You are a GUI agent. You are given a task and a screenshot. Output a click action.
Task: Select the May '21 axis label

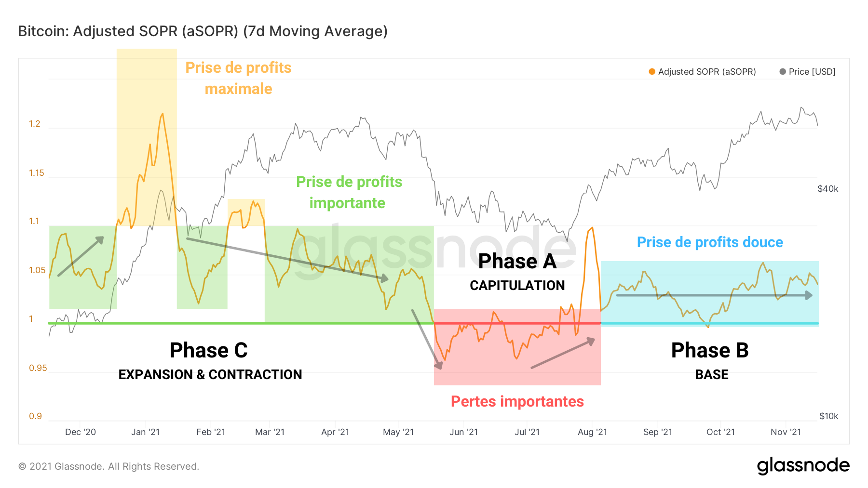398,432
